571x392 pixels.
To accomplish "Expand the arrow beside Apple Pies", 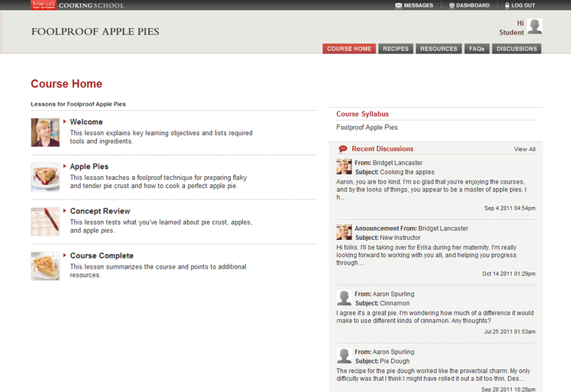I will coord(65,166).
